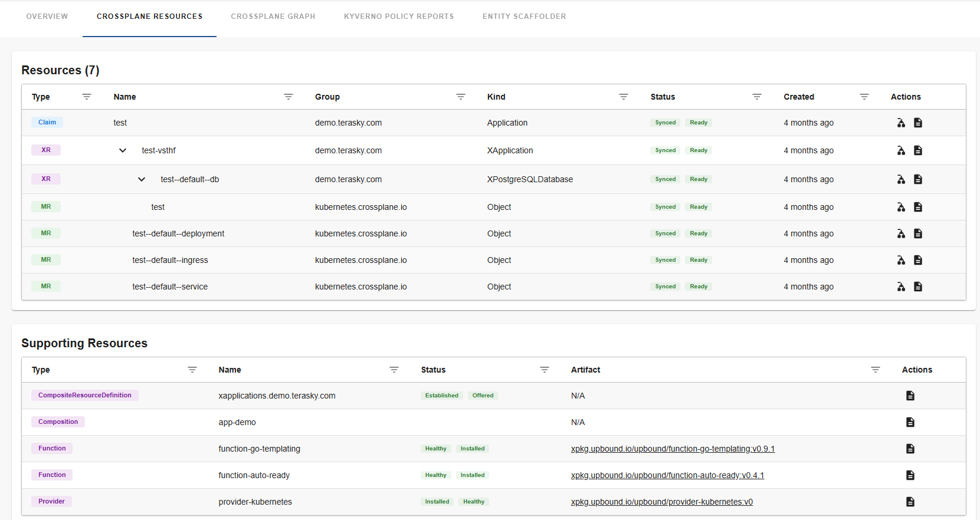
Task: Click Ready badge in test-vsthf row
Action: coord(699,150)
